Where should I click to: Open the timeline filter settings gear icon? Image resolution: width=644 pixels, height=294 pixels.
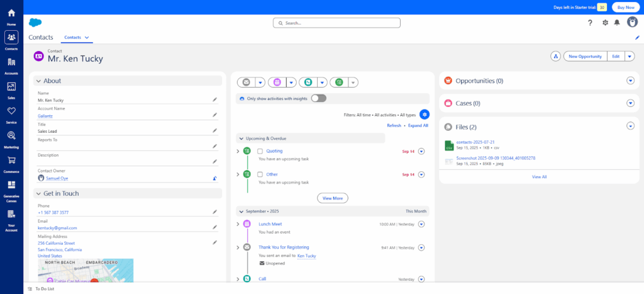coord(425,115)
